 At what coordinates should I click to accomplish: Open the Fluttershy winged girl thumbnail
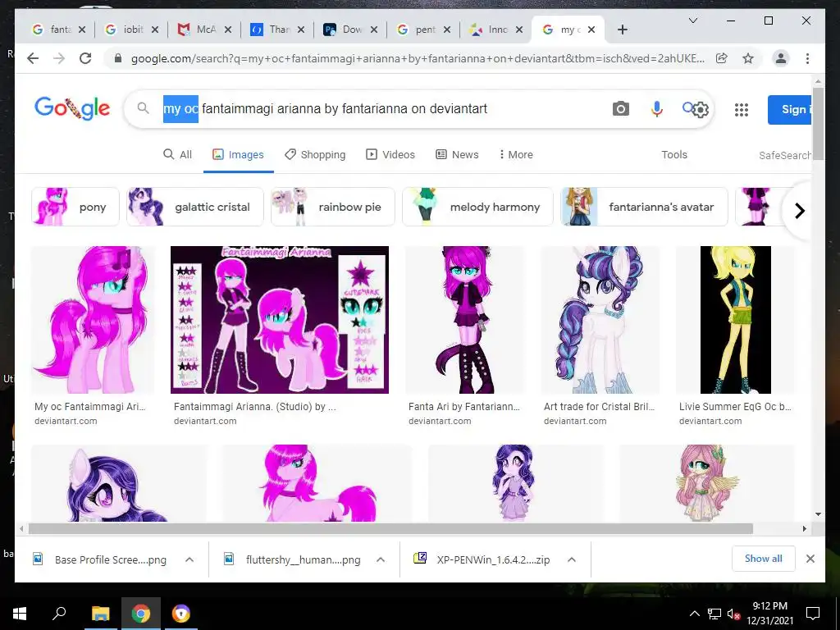click(x=706, y=482)
